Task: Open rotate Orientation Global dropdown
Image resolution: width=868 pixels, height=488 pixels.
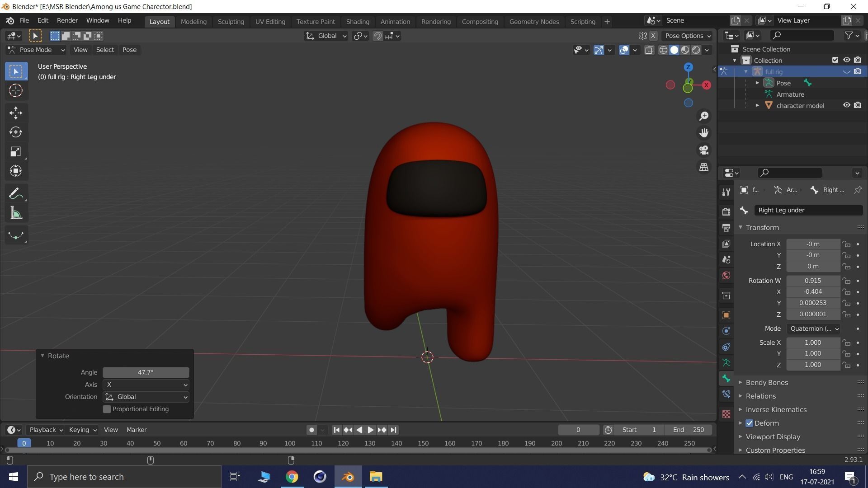Action: pos(146,397)
